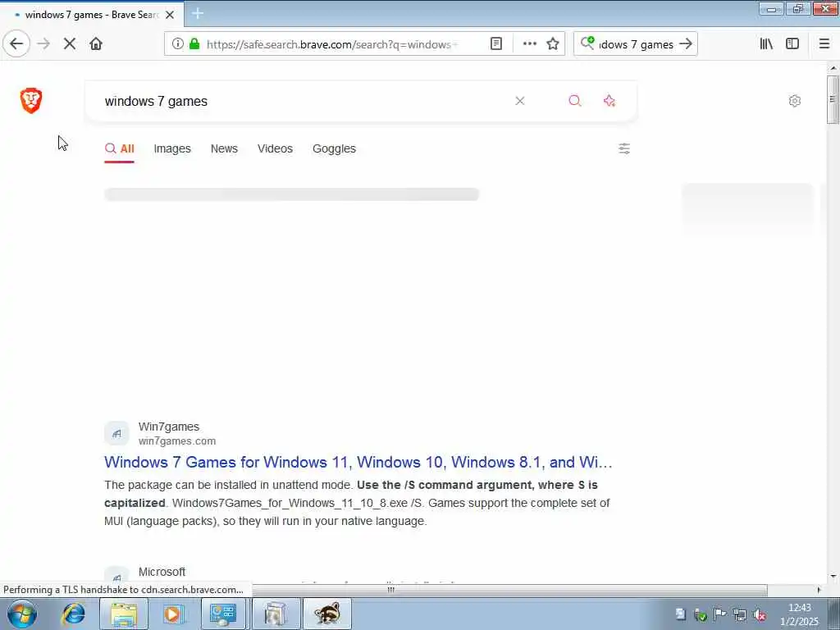The image size is (840, 630).
Task: Click the AI answer sparkle icon
Action: pyautogui.click(x=609, y=101)
